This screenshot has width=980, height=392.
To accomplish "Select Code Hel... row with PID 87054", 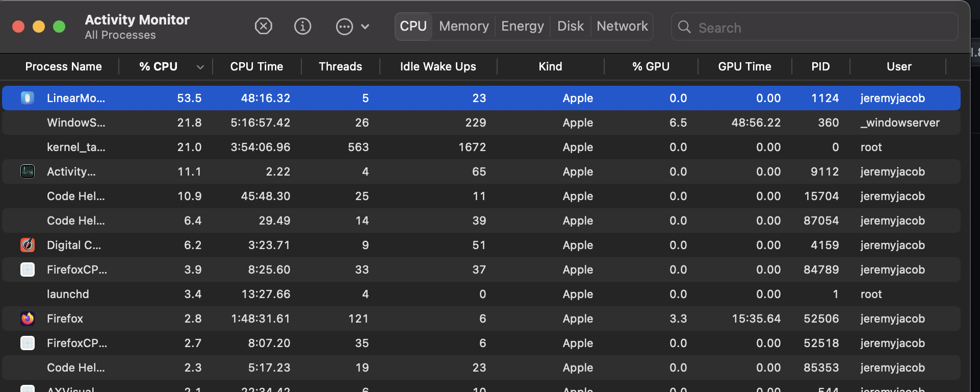I will (481, 220).
